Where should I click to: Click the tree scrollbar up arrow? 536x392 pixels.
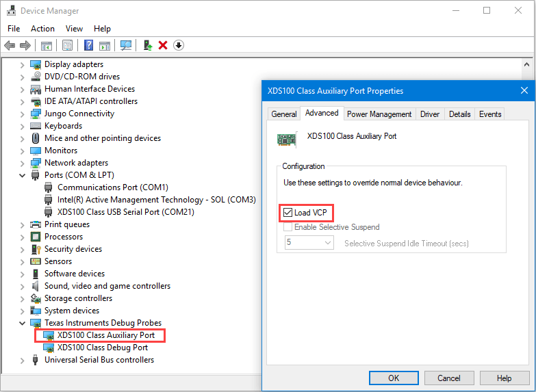(x=526, y=64)
